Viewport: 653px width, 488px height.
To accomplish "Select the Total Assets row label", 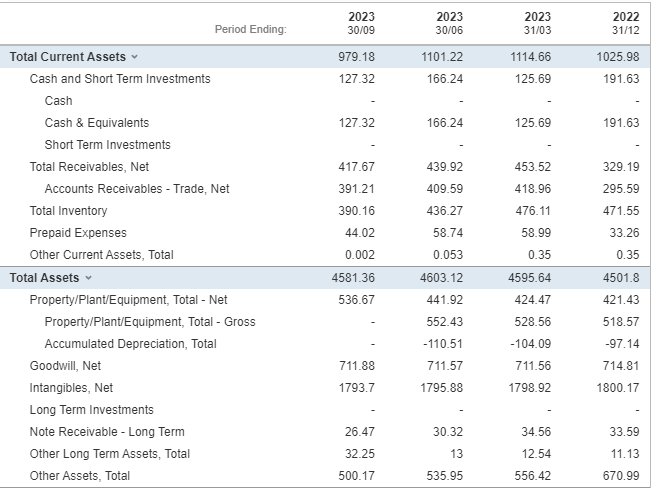I will (x=44, y=278).
